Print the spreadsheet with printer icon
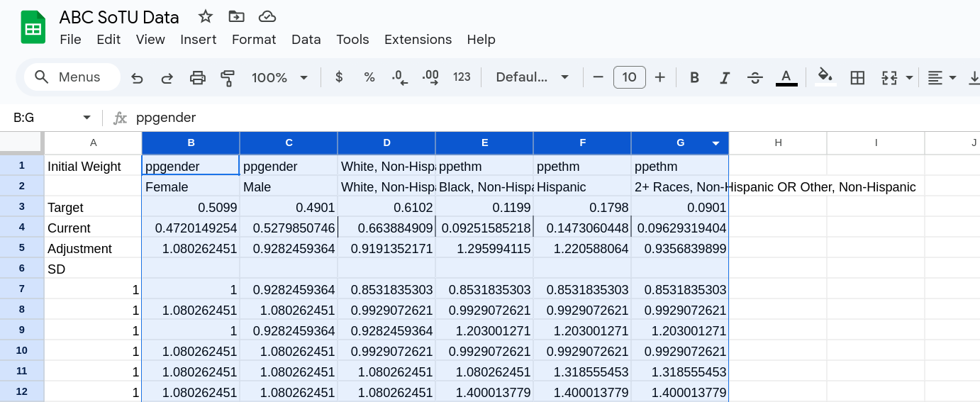The width and height of the screenshot is (980, 402). [198, 77]
